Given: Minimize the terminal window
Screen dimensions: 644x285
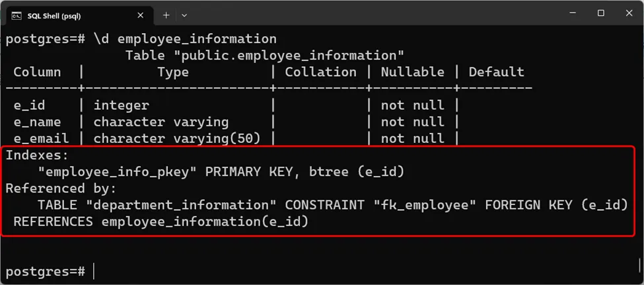Looking at the screenshot, I should click(571, 13).
